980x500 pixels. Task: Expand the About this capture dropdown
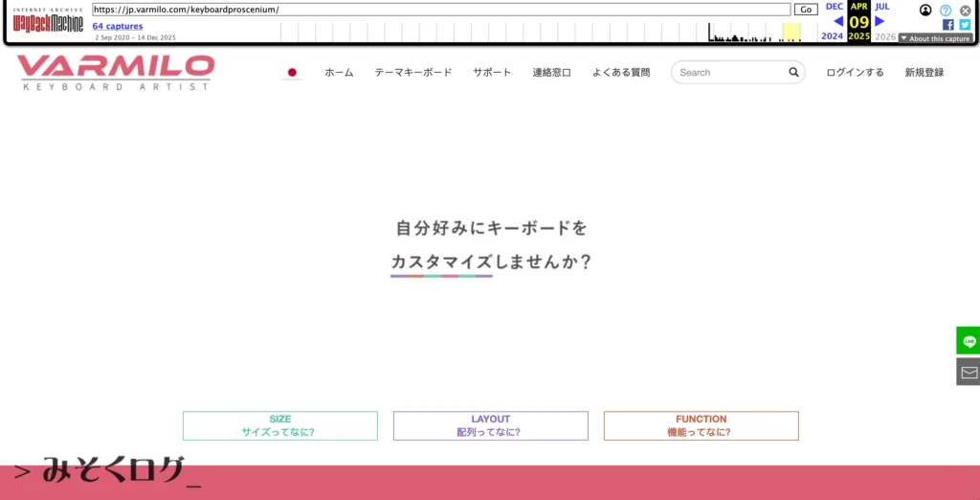tap(935, 38)
